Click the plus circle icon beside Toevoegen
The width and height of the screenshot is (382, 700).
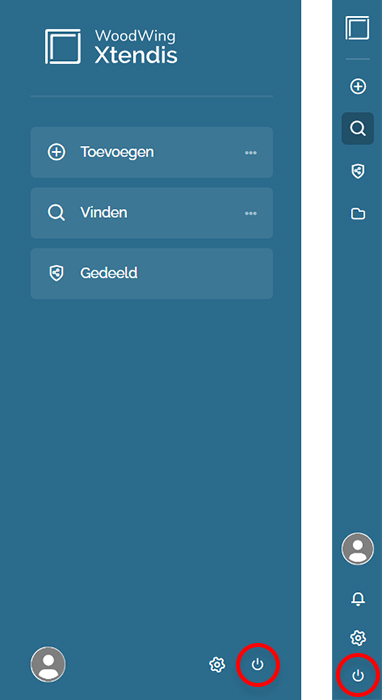56,152
